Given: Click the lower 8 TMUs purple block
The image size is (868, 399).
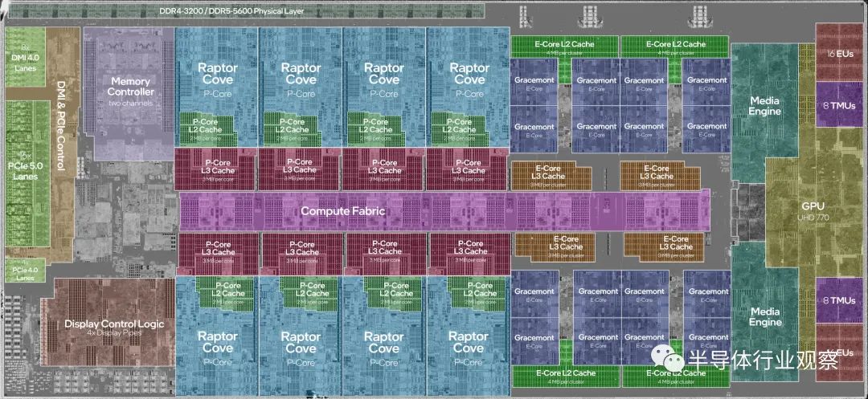Looking at the screenshot, I should (x=840, y=300).
